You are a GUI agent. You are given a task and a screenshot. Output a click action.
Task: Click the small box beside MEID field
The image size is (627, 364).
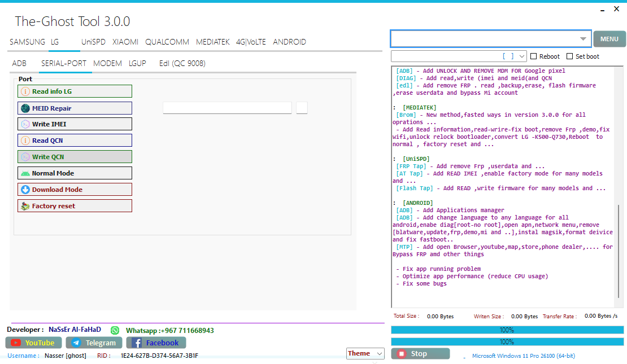click(302, 108)
